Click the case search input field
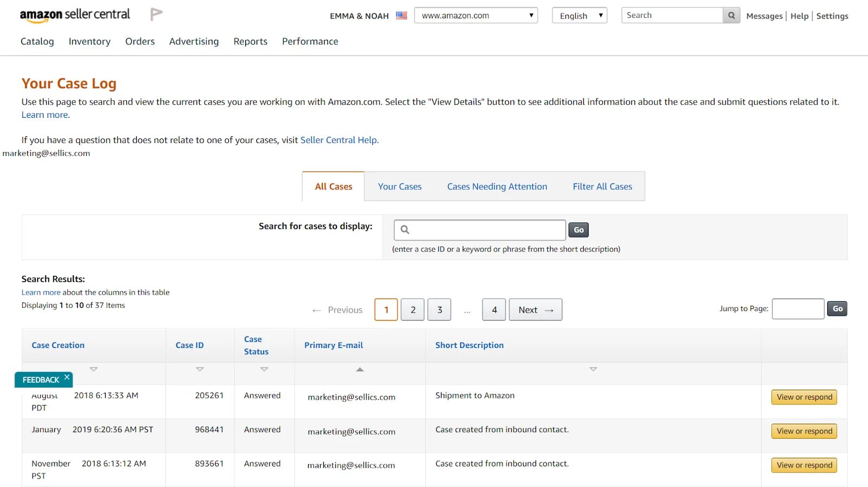This screenshot has width=868, height=487. point(487,230)
